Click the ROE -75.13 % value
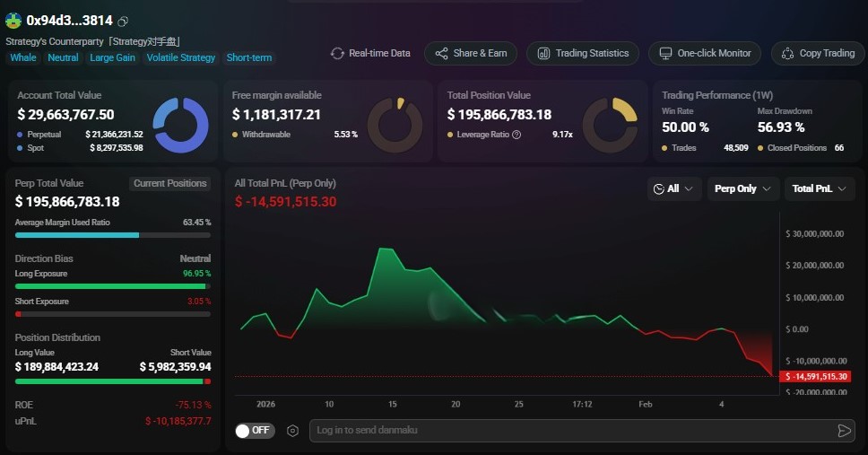Screen dimensions: 868x455 (193, 405)
